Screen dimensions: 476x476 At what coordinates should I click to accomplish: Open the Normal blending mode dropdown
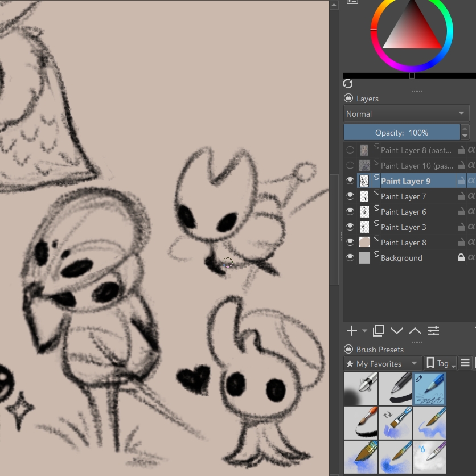[406, 114]
